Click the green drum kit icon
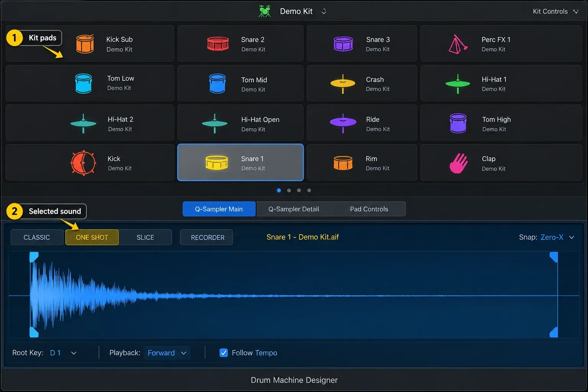This screenshot has height=392, width=588. (x=265, y=11)
